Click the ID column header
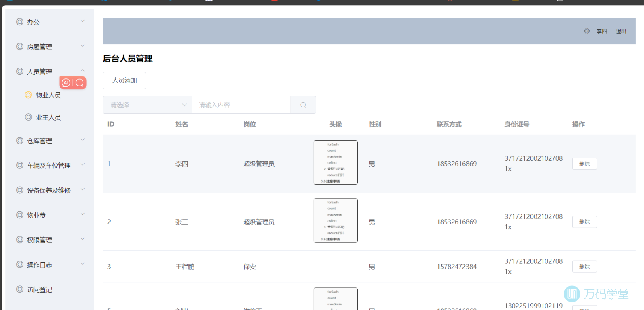This screenshot has width=644, height=310. click(x=111, y=124)
